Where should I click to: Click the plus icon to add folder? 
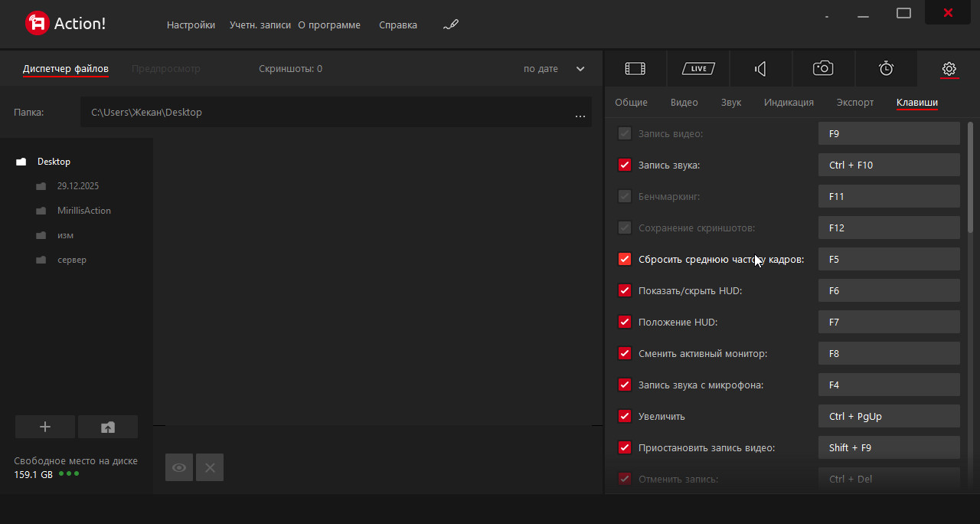coord(45,427)
